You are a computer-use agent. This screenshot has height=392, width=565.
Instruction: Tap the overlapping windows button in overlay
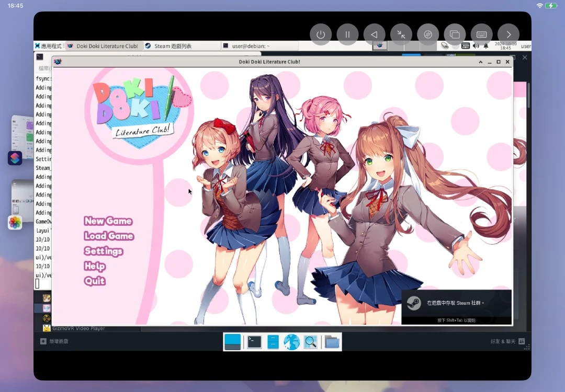click(x=455, y=34)
